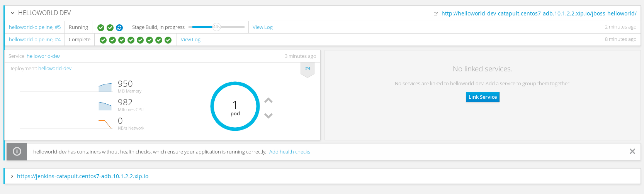Click the network usage sparkline chart
Viewport: 644px width, 194px height.
[66, 124]
